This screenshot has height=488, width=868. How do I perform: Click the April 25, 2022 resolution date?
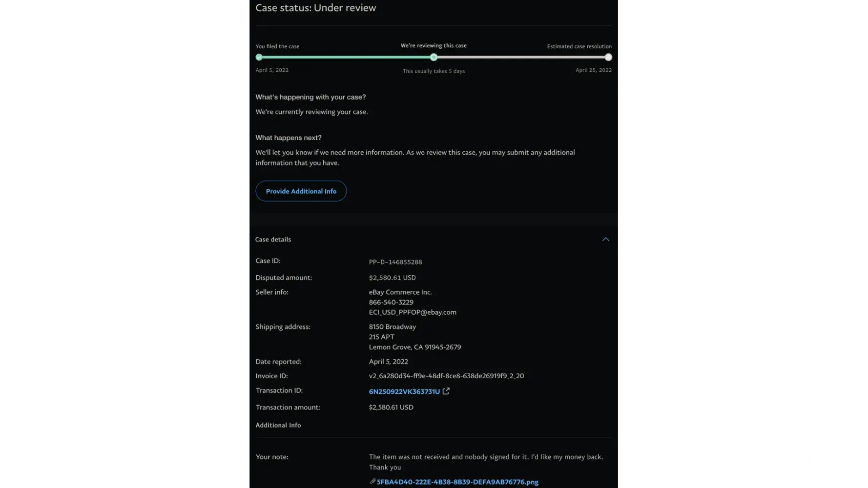(593, 70)
